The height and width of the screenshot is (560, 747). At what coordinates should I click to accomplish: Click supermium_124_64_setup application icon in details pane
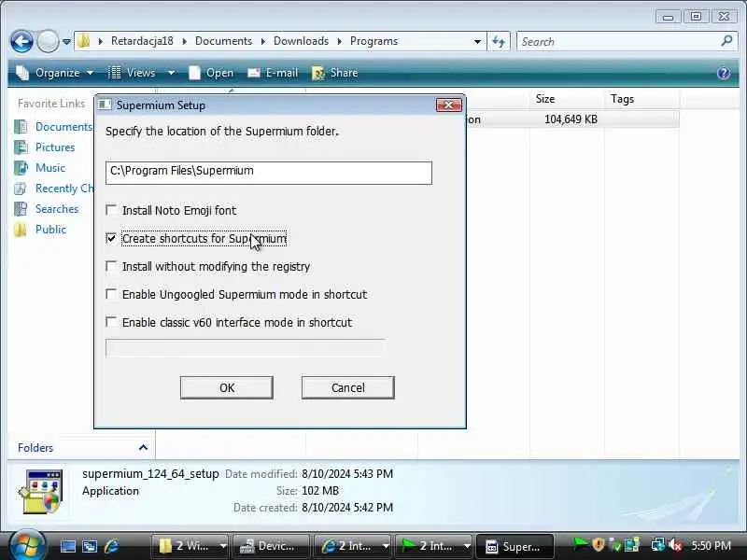tap(40, 492)
